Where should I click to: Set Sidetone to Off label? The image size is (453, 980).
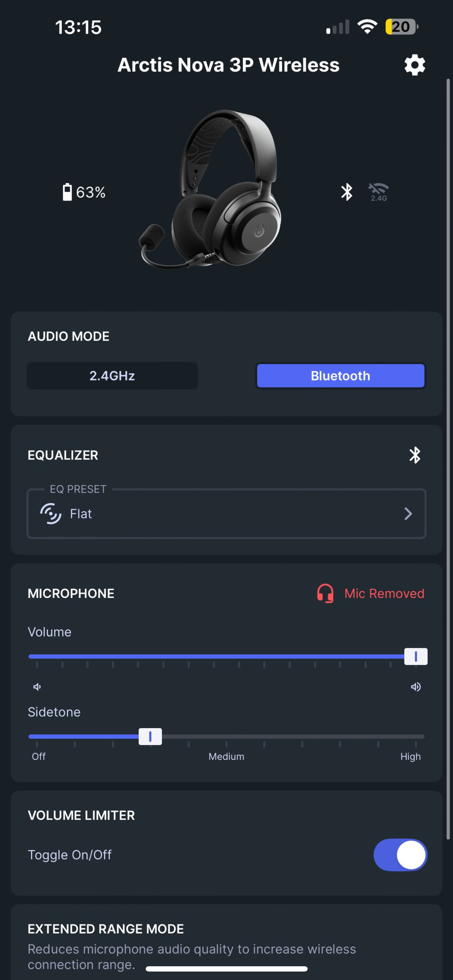point(39,756)
